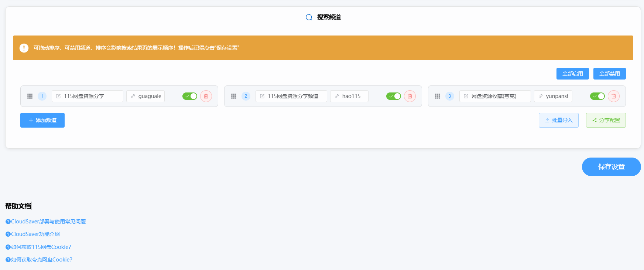Viewport: 644px width, 270px height.
Task: Edit channel ID field hao115
Action: 349,96
